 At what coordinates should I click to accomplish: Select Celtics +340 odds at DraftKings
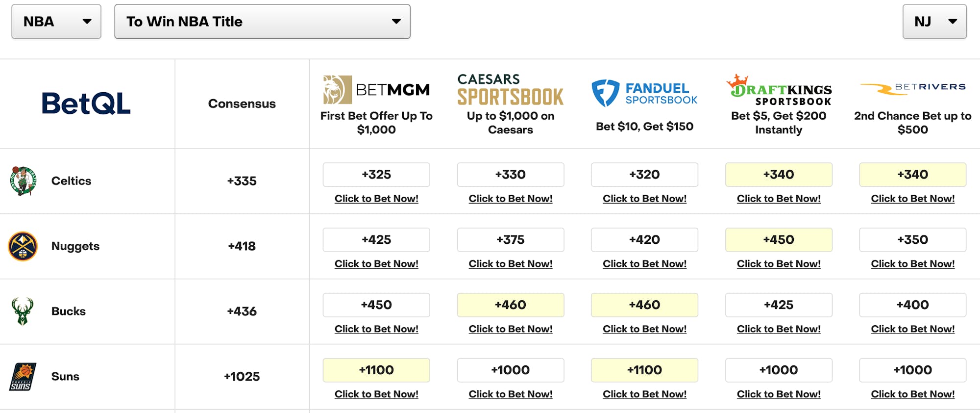click(779, 175)
